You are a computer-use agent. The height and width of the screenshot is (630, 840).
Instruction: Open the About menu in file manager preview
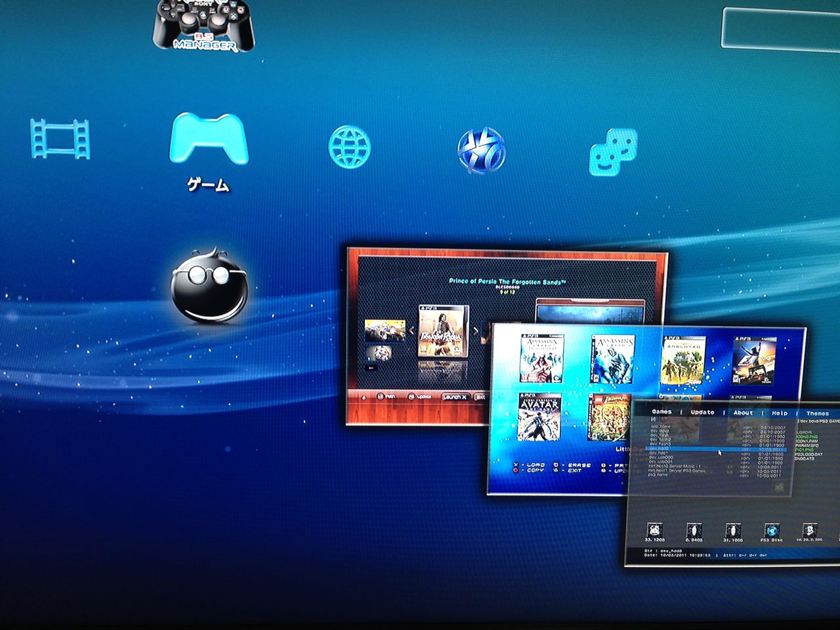743,413
